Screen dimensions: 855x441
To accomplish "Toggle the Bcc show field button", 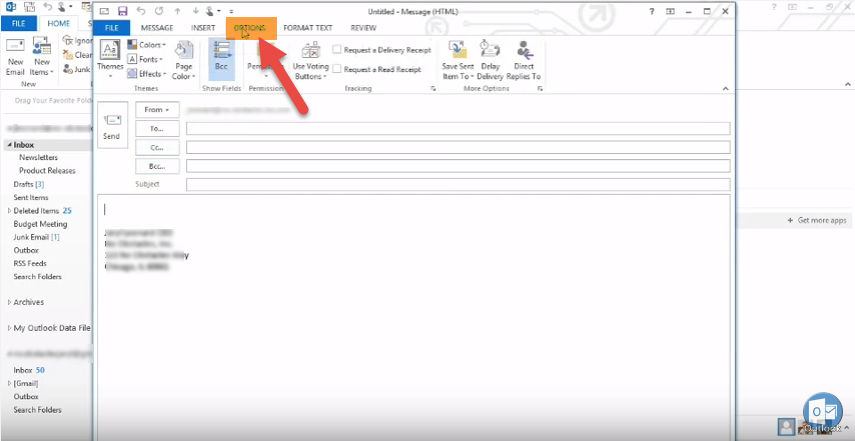I will click(221, 59).
